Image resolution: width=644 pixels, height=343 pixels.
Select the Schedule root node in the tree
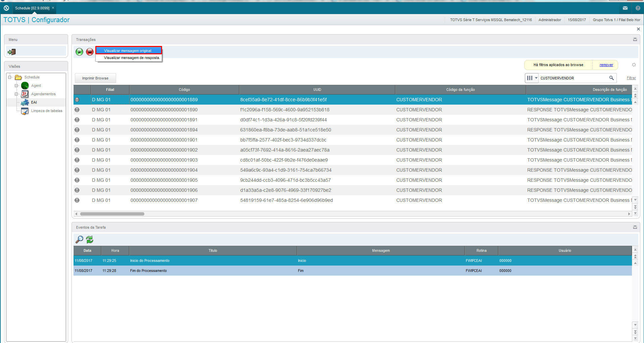click(32, 77)
